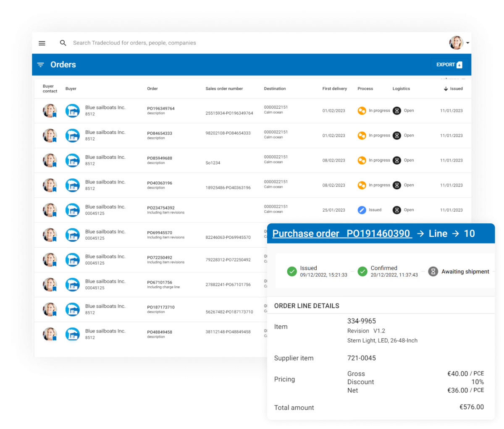Click the Process column header
The width and height of the screenshot is (504, 429).
pos(365,89)
